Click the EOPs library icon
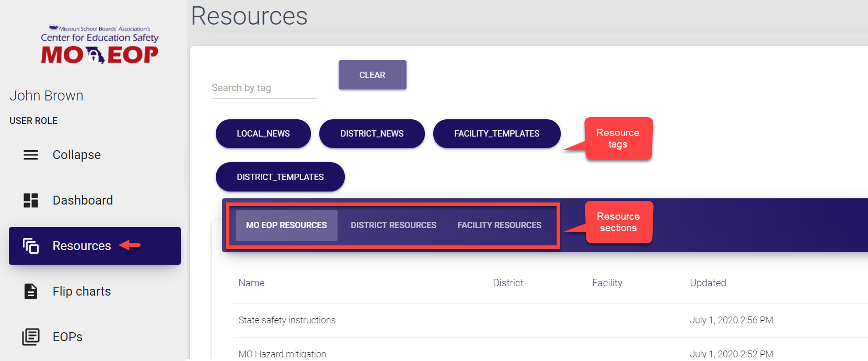 (x=31, y=337)
